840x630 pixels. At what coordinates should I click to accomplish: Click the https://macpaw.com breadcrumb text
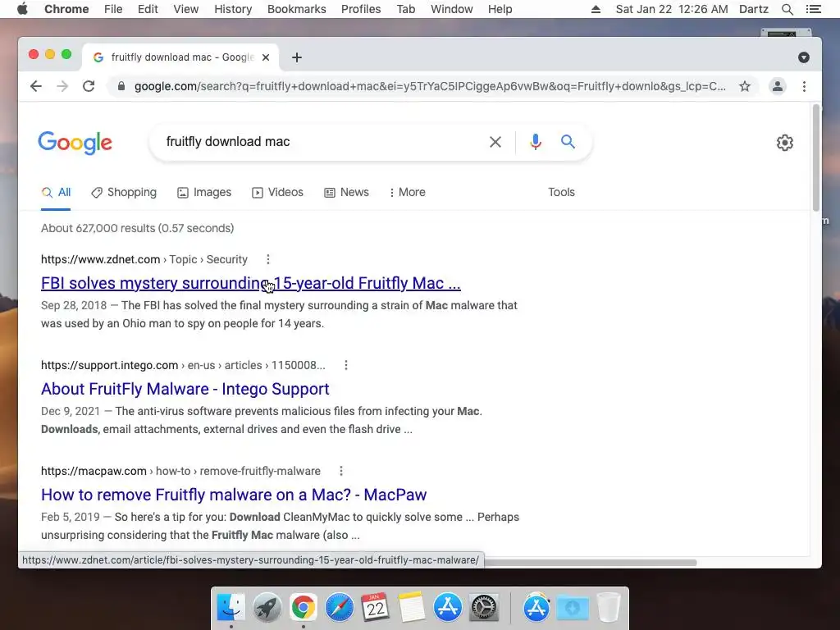click(x=94, y=471)
